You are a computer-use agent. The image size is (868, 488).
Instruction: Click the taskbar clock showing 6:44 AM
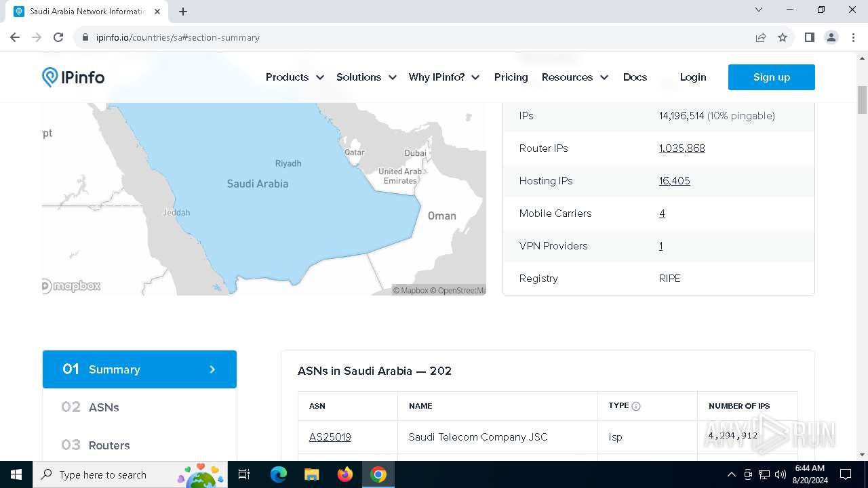click(810, 474)
